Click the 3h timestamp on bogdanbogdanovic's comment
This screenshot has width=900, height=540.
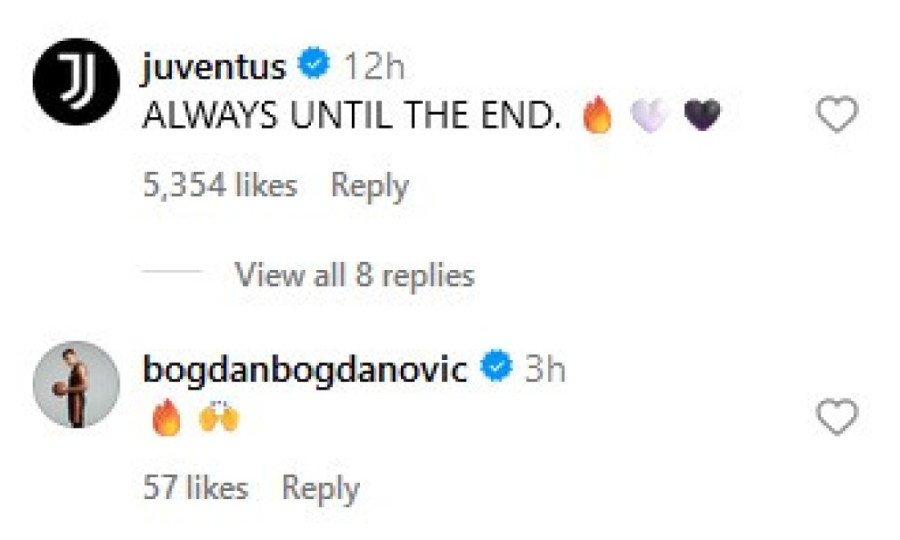pyautogui.click(x=545, y=369)
